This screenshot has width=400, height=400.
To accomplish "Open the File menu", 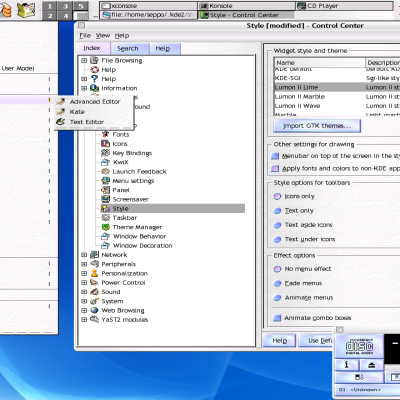I will (85, 36).
